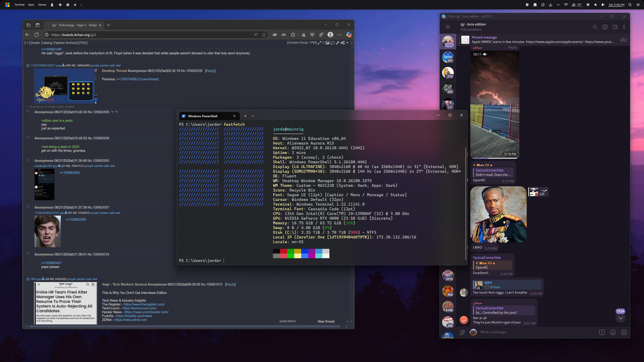Viewport: 644px width, 362px height.
Task: Unmute the video in the Telegram chat
Action: click(485, 54)
